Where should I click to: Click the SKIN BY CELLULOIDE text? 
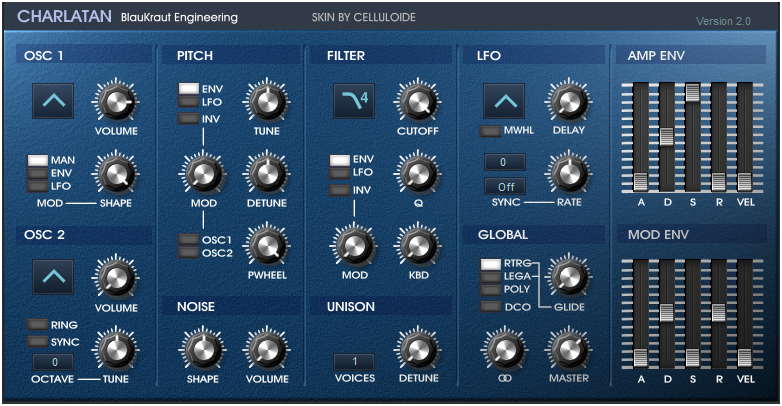tap(364, 17)
